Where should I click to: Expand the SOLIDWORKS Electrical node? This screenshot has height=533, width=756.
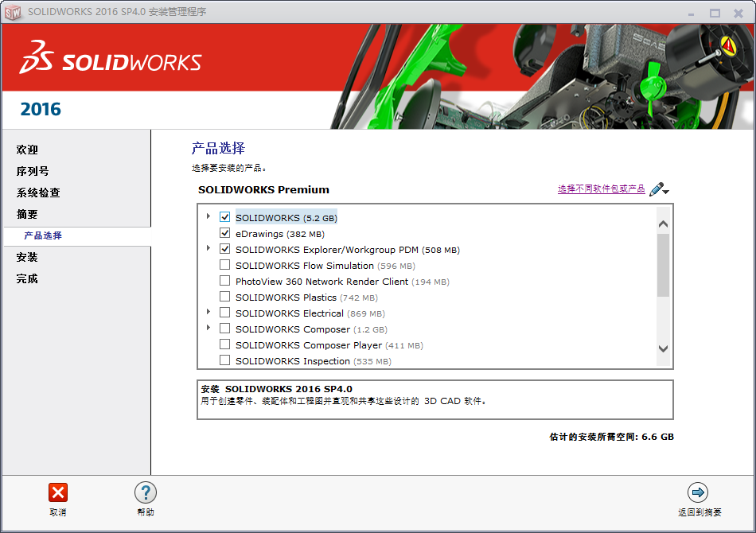[208, 312]
